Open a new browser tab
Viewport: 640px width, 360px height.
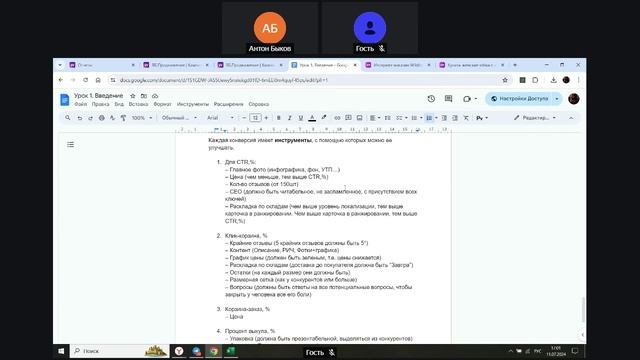click(x=515, y=65)
